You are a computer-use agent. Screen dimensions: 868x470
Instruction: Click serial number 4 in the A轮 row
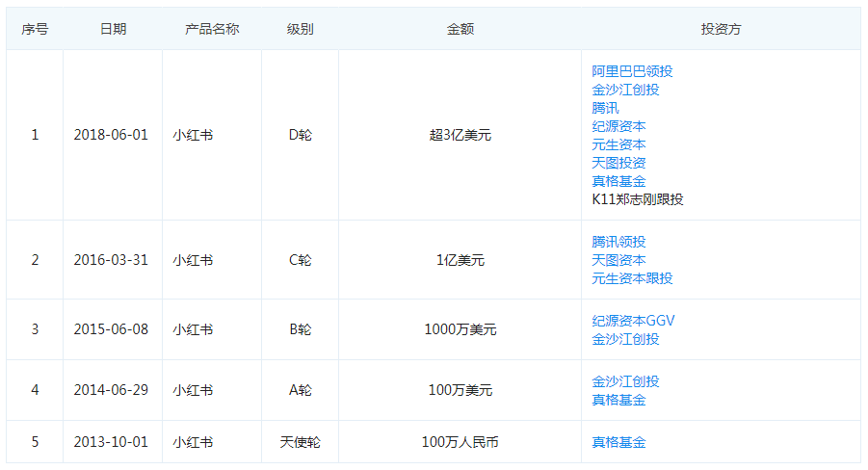(35, 390)
